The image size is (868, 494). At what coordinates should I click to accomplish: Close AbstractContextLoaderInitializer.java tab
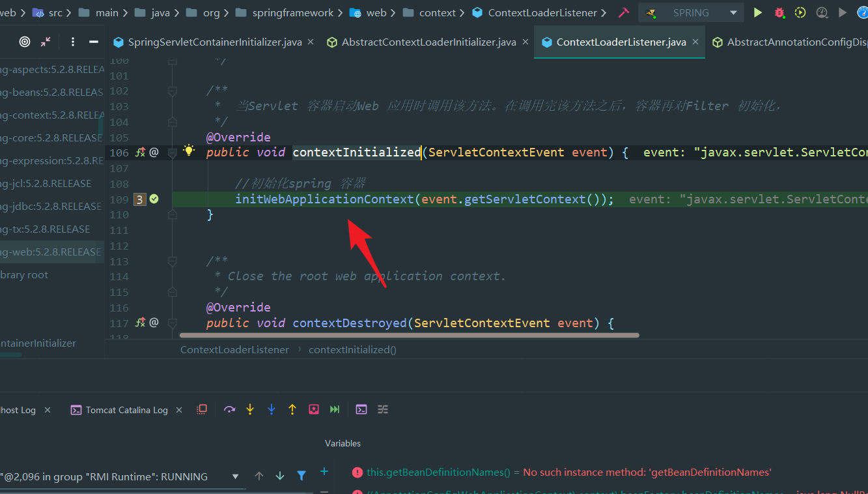tap(525, 42)
